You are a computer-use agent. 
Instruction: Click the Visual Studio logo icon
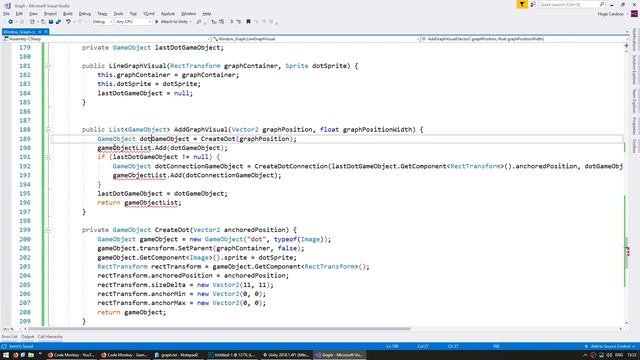tap(7, 5)
